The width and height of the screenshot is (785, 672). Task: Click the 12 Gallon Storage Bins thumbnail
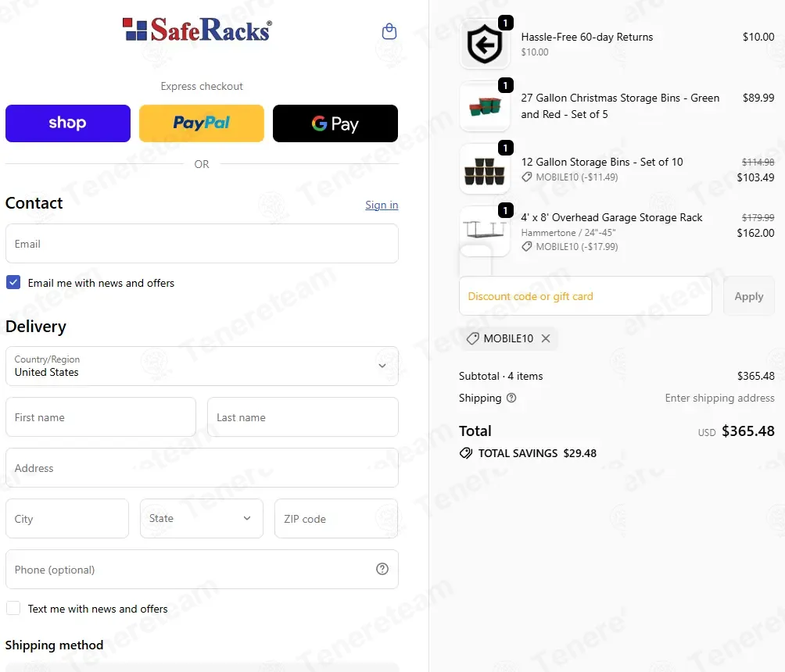[484, 169]
